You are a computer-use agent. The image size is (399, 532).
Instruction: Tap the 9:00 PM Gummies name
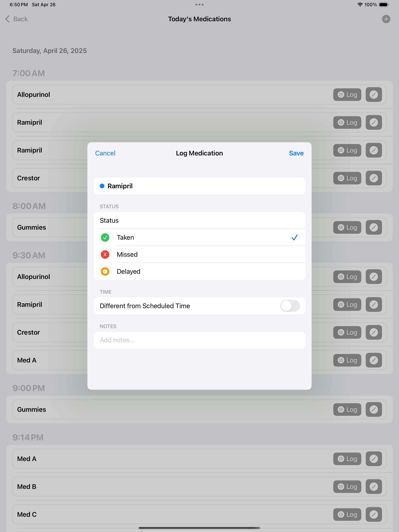tap(32, 409)
